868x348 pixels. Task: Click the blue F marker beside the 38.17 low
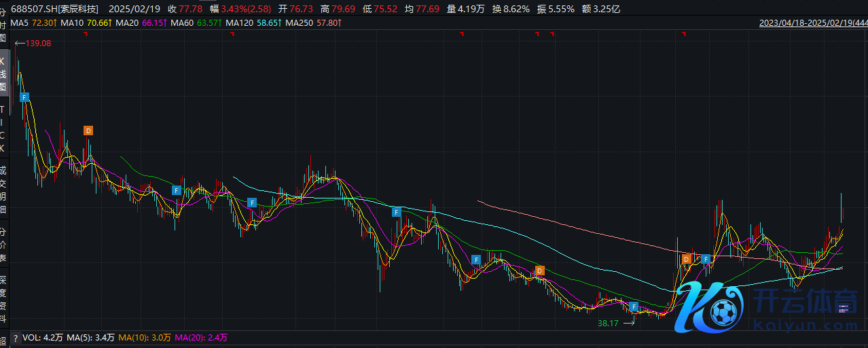(634, 307)
